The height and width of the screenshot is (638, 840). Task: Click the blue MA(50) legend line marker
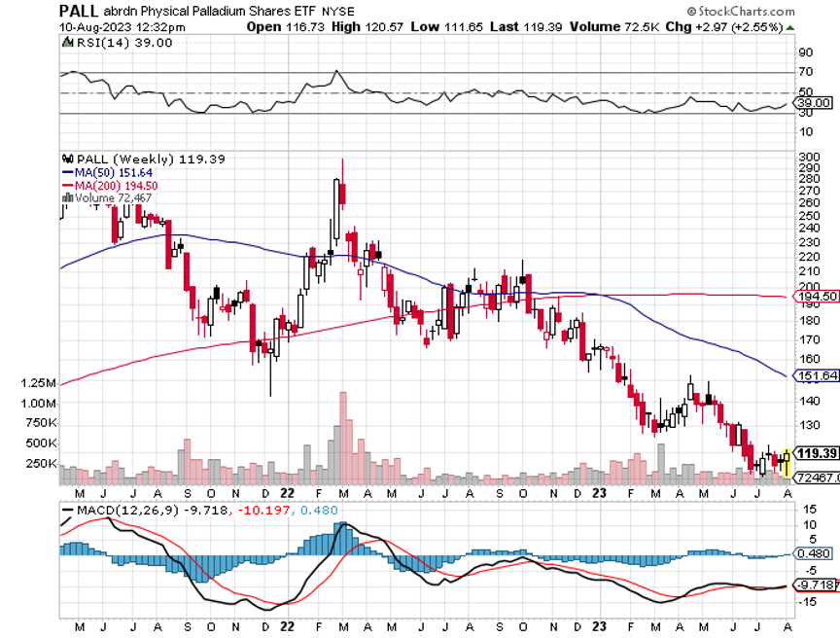tap(67, 172)
